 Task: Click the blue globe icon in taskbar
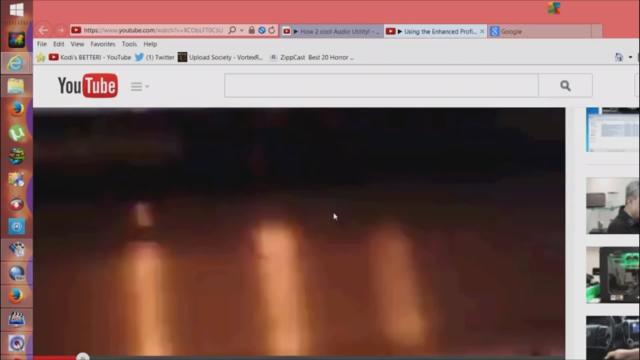pyautogui.click(x=16, y=273)
